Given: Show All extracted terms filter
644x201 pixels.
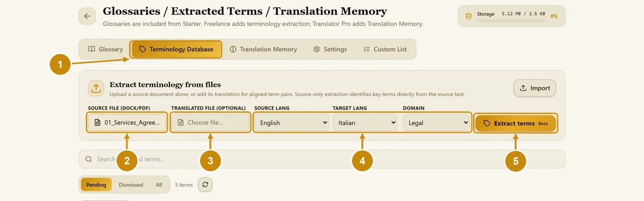Looking at the screenshot, I should (x=159, y=184).
